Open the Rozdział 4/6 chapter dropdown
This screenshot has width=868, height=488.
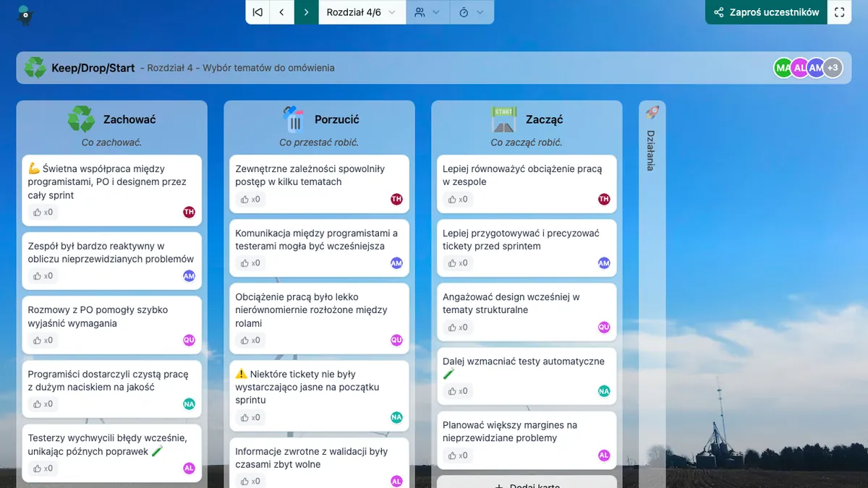(x=362, y=12)
